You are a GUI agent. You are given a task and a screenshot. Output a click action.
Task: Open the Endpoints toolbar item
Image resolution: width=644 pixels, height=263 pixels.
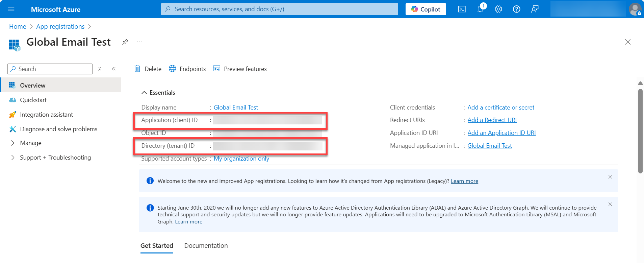click(x=187, y=69)
